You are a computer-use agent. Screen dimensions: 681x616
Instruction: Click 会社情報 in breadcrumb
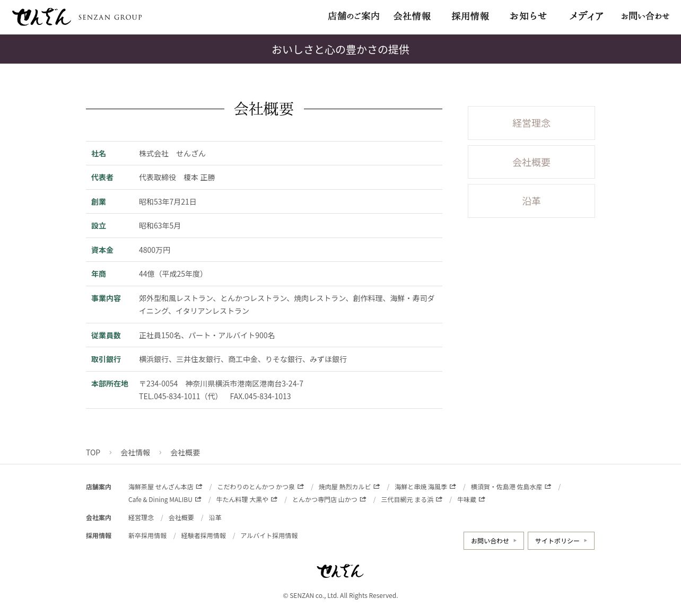(x=135, y=452)
